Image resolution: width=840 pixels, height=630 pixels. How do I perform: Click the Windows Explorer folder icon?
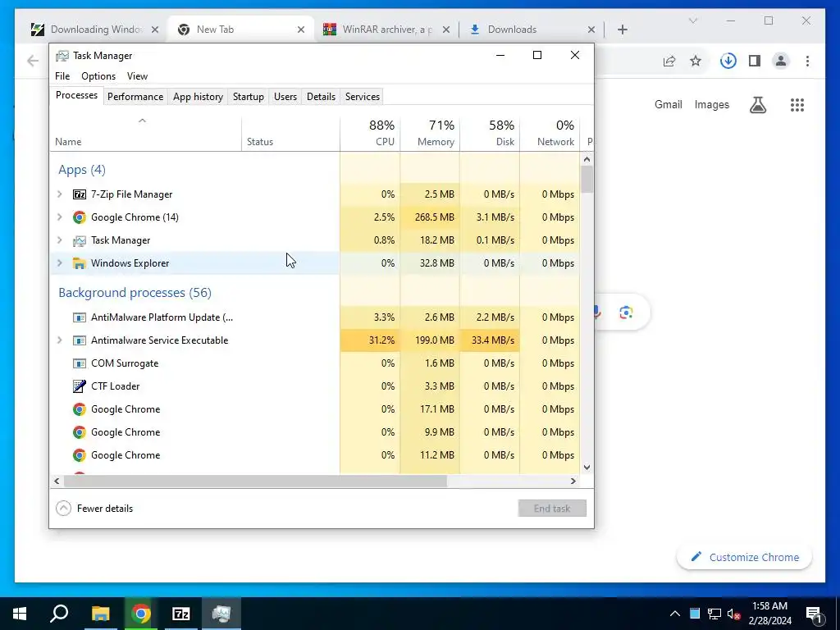coord(80,263)
